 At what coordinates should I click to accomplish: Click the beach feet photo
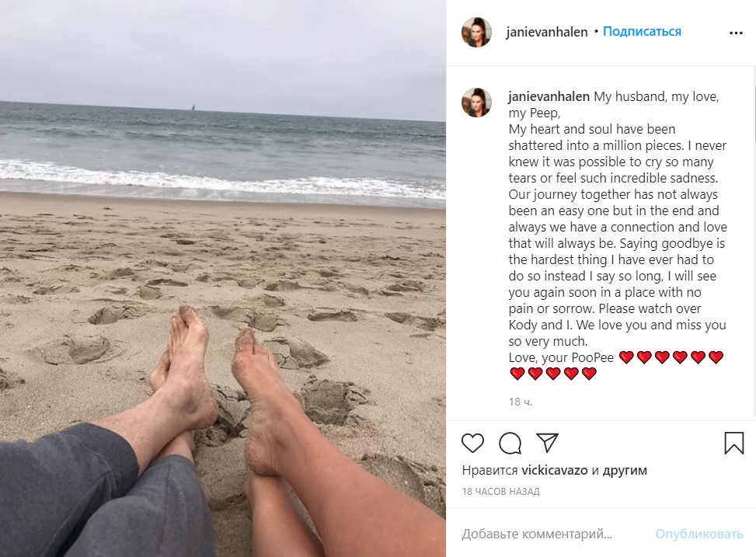coord(223,278)
